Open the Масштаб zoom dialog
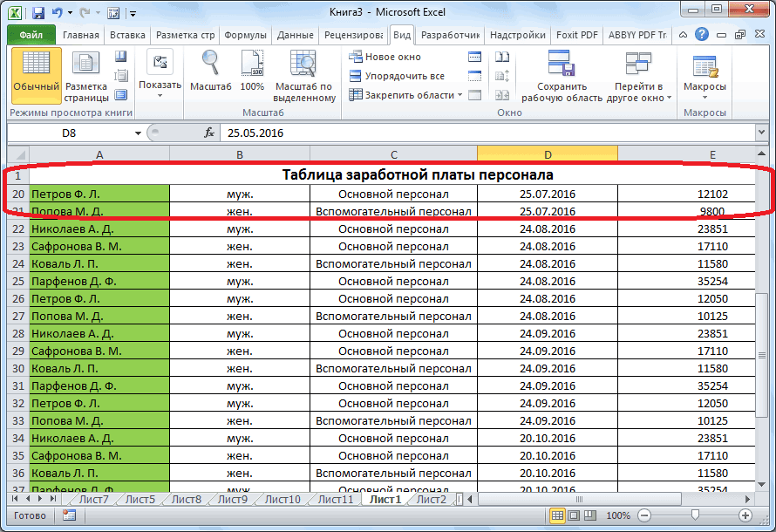Image resolution: width=776 pixels, height=532 pixels. point(210,73)
